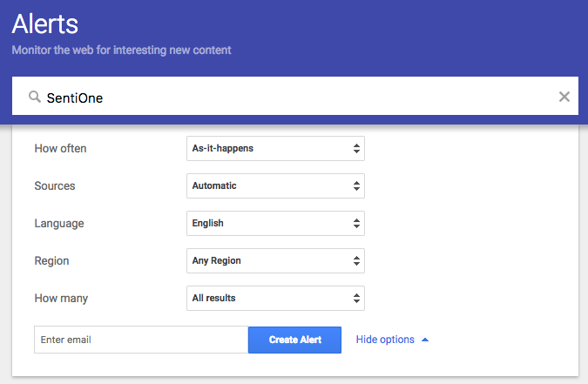
Task: Clear the SentiOne search query
Action: (564, 97)
